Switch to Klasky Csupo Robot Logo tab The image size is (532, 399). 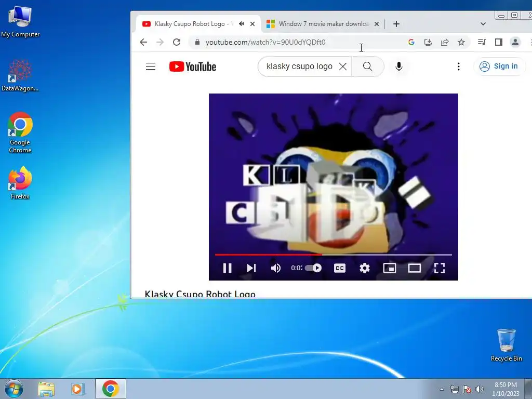click(193, 24)
